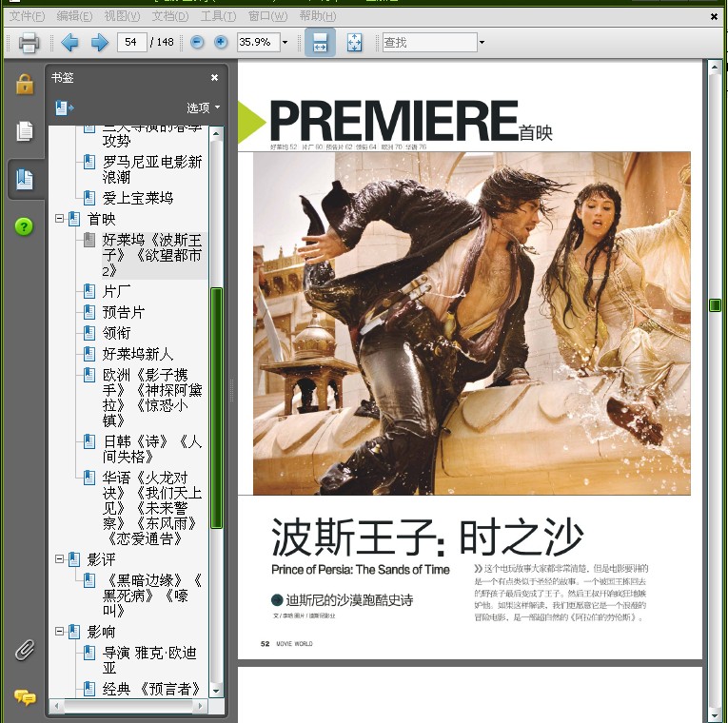Select the 影评 bookmark
The height and width of the screenshot is (723, 728).
pyautogui.click(x=101, y=559)
